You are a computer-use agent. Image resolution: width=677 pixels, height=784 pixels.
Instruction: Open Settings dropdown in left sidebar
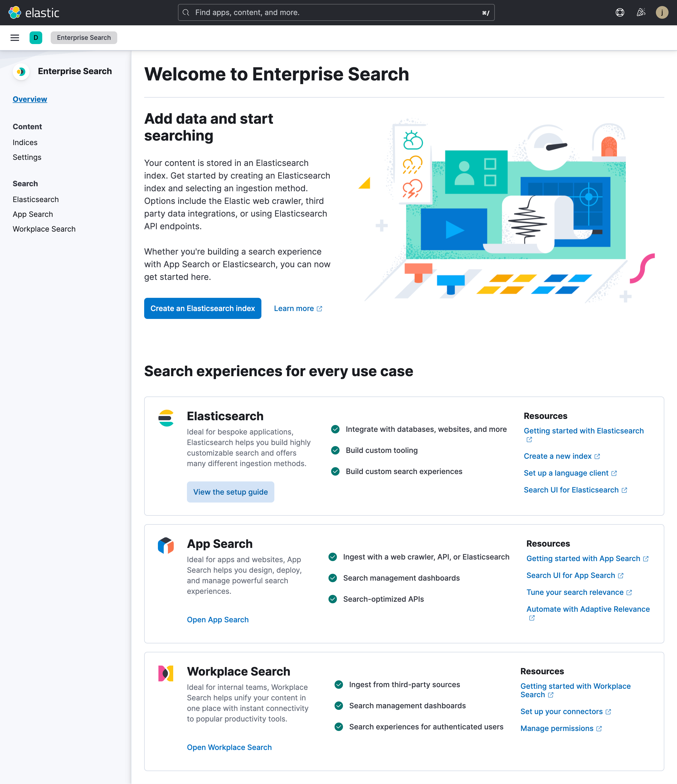[27, 157]
